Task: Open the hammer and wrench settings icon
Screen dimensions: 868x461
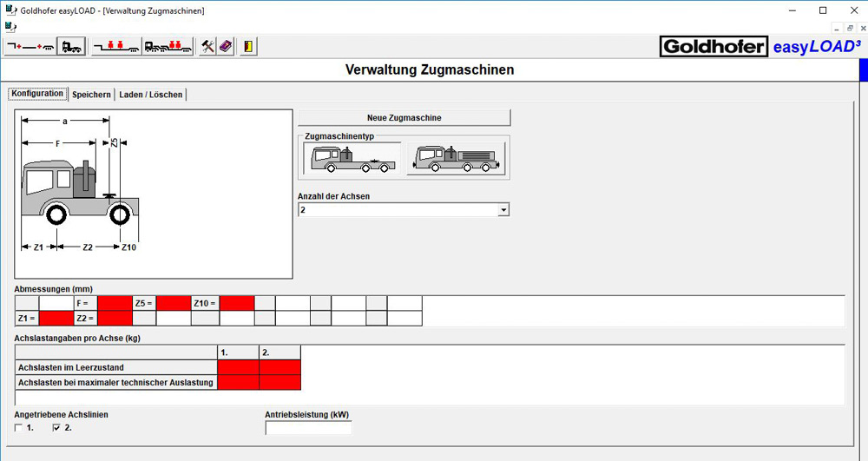Action: [207, 47]
